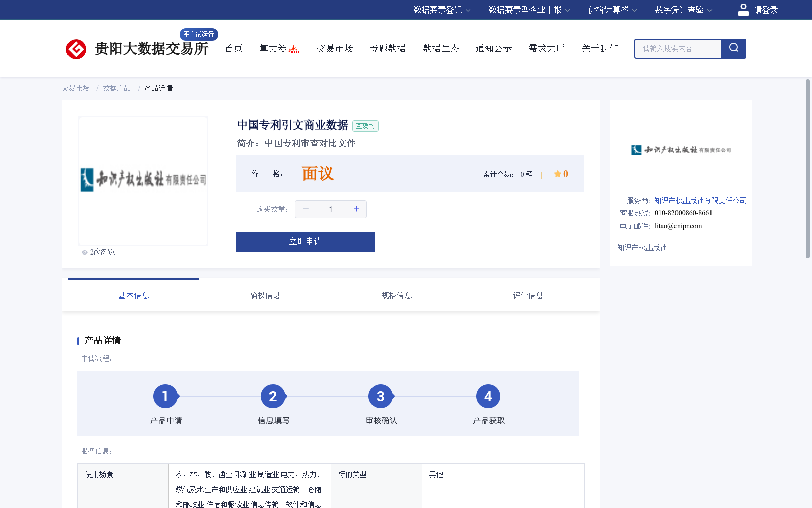Click the 标的类型 table cell

point(377,486)
